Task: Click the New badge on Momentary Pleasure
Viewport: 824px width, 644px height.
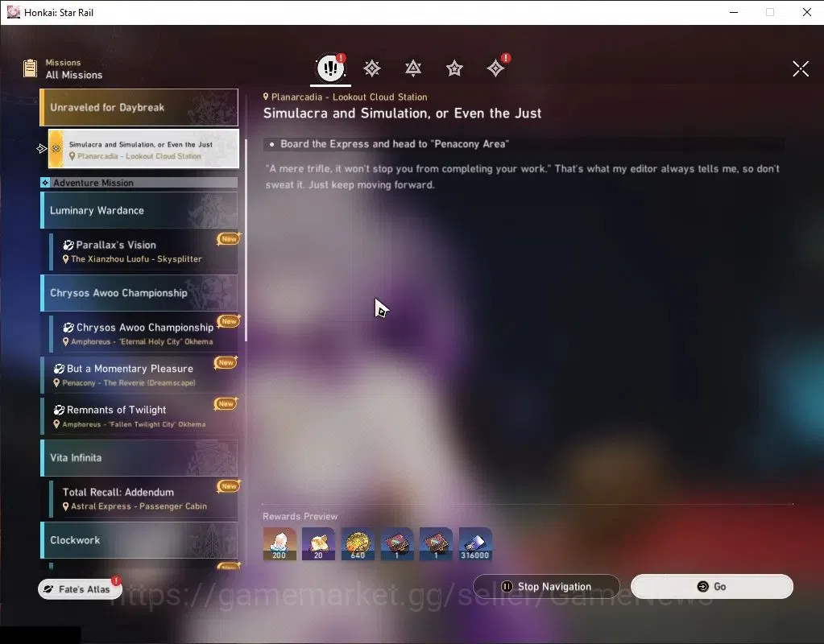Action: click(x=226, y=362)
